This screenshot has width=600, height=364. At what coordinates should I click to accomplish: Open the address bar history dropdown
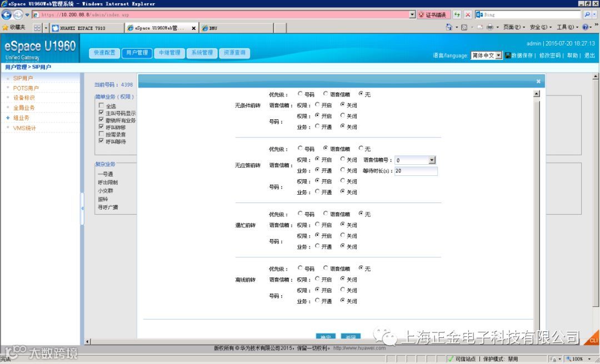pos(412,14)
